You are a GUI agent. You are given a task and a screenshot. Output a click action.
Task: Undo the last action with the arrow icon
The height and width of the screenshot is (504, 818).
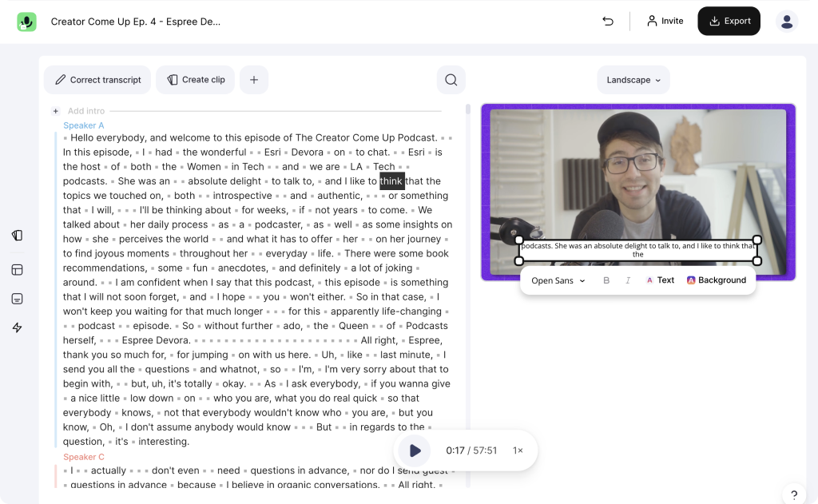pyautogui.click(x=608, y=21)
